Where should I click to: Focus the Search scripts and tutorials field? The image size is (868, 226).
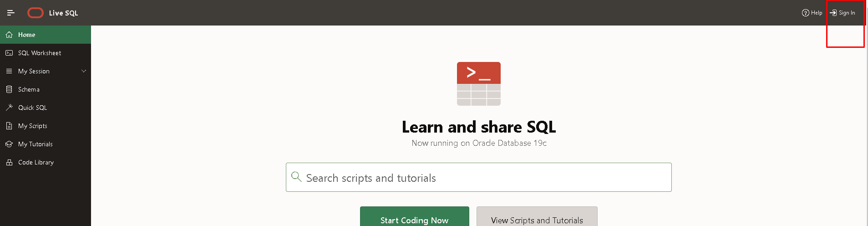pyautogui.click(x=479, y=177)
